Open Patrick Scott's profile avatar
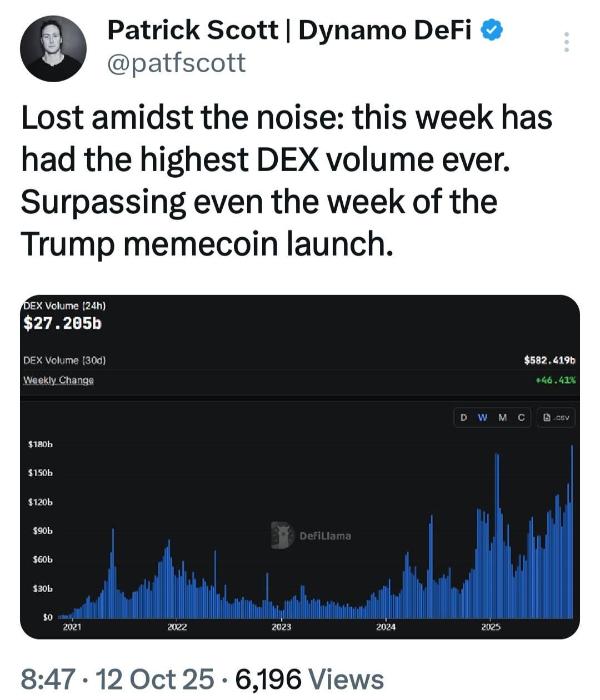 pyautogui.click(x=53, y=49)
